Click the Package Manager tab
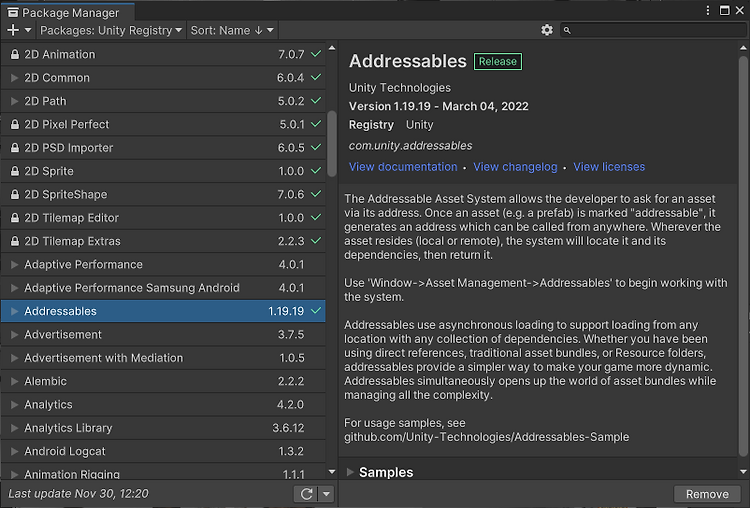The image size is (750, 508). [x=67, y=12]
